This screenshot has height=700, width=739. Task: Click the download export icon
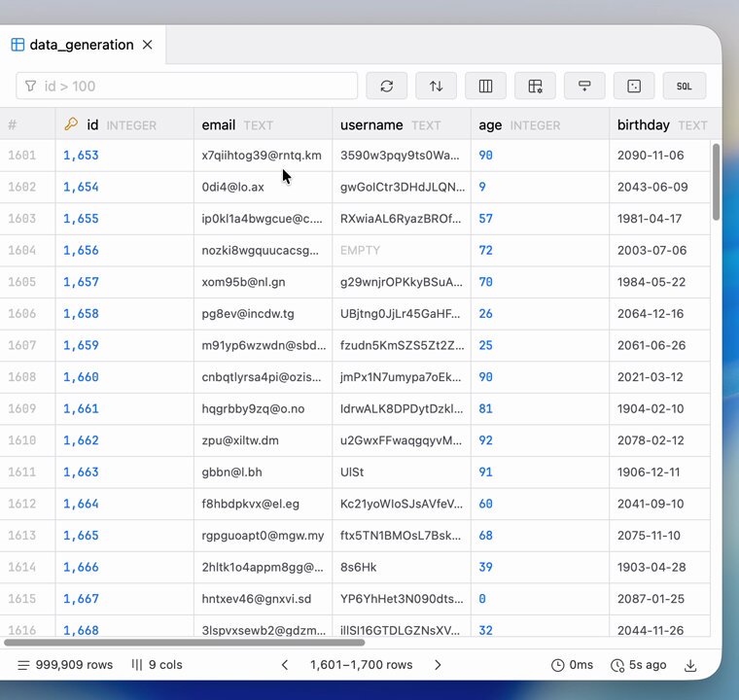pos(690,665)
